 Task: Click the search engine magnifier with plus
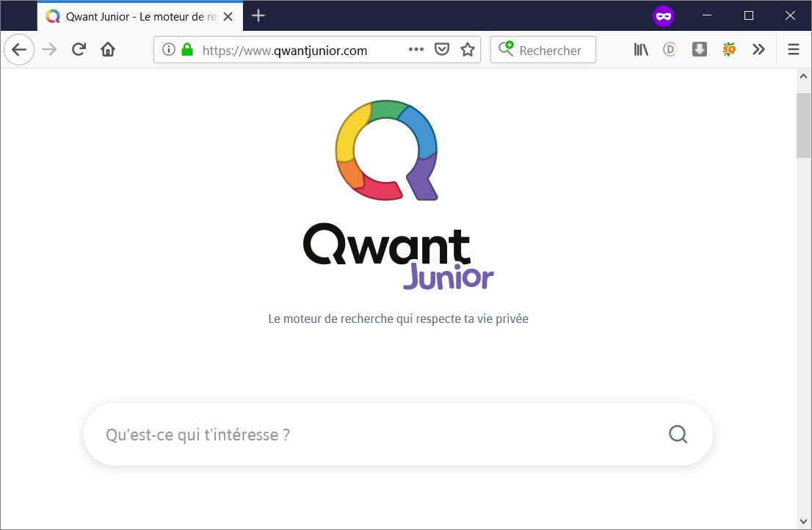pos(506,48)
